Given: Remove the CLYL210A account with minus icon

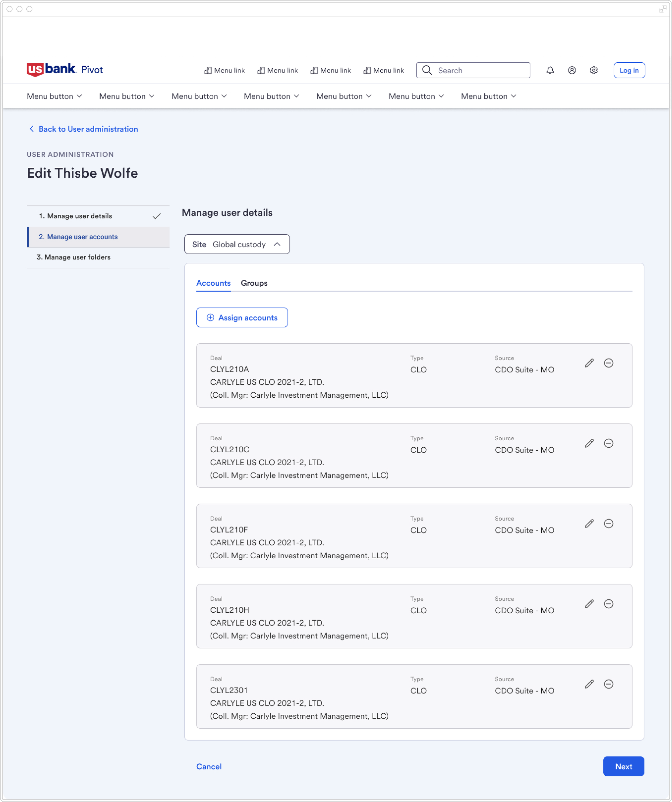Looking at the screenshot, I should 608,363.
